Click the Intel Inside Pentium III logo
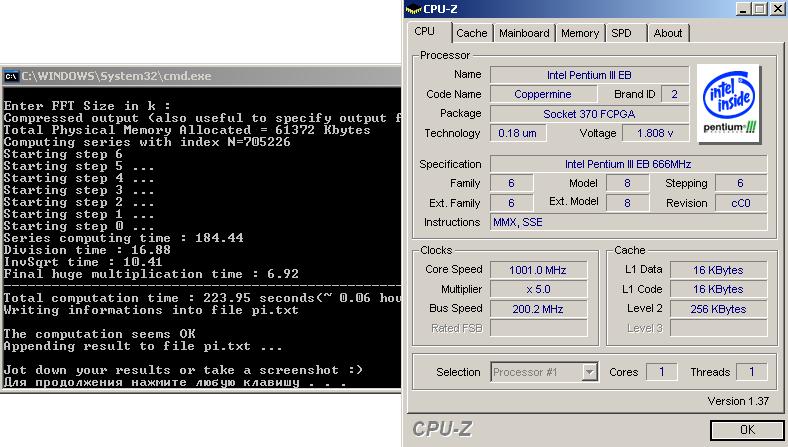This screenshot has width=788, height=447. click(x=729, y=103)
